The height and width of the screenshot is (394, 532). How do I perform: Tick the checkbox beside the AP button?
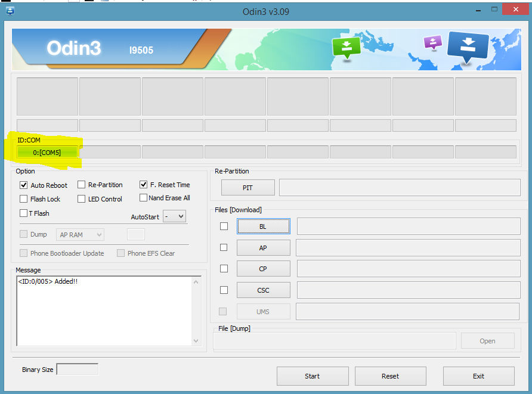[x=224, y=247]
